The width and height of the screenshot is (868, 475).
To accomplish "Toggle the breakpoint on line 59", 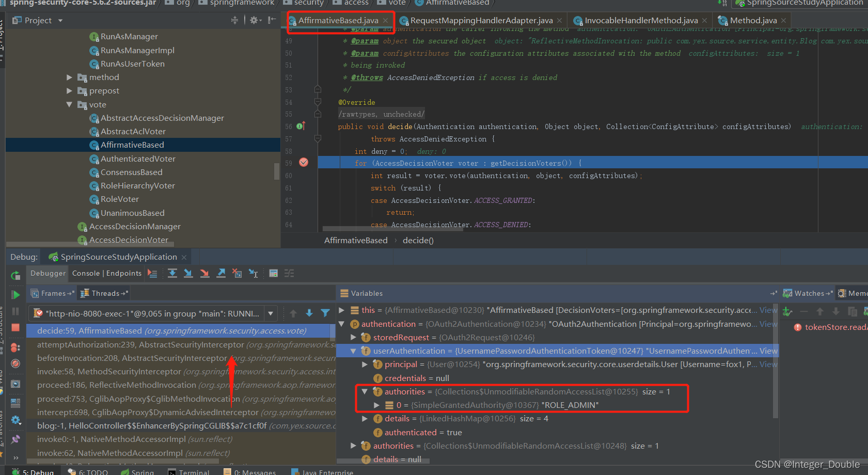I will point(304,162).
